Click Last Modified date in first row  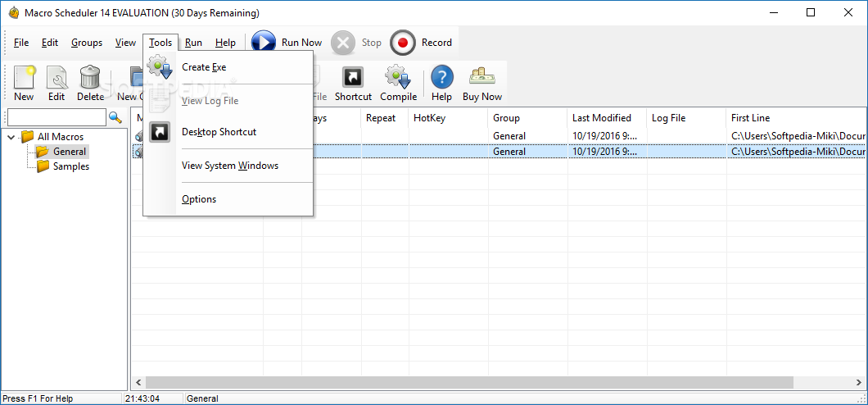[x=604, y=136]
